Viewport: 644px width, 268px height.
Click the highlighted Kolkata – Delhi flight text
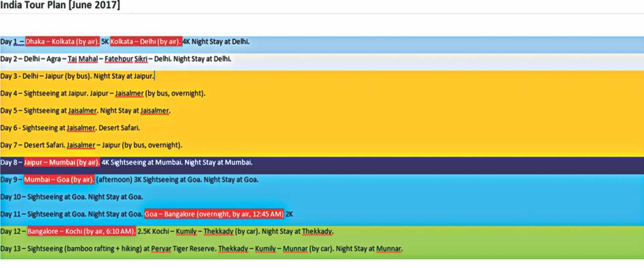(x=146, y=42)
